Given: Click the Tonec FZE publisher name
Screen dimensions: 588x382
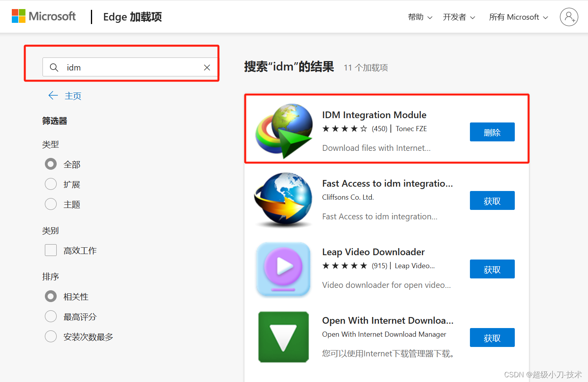Looking at the screenshot, I should coord(411,129).
